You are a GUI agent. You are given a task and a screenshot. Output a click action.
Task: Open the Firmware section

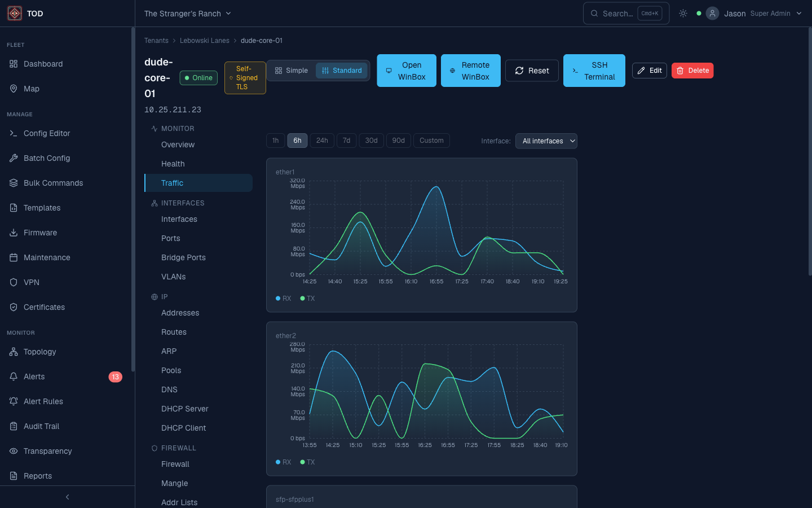click(x=41, y=233)
